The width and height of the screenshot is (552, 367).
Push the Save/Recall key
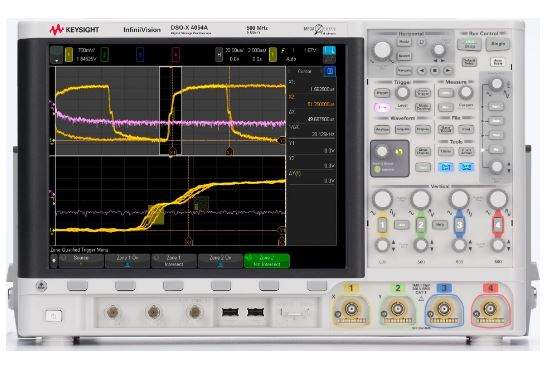[x=446, y=129]
